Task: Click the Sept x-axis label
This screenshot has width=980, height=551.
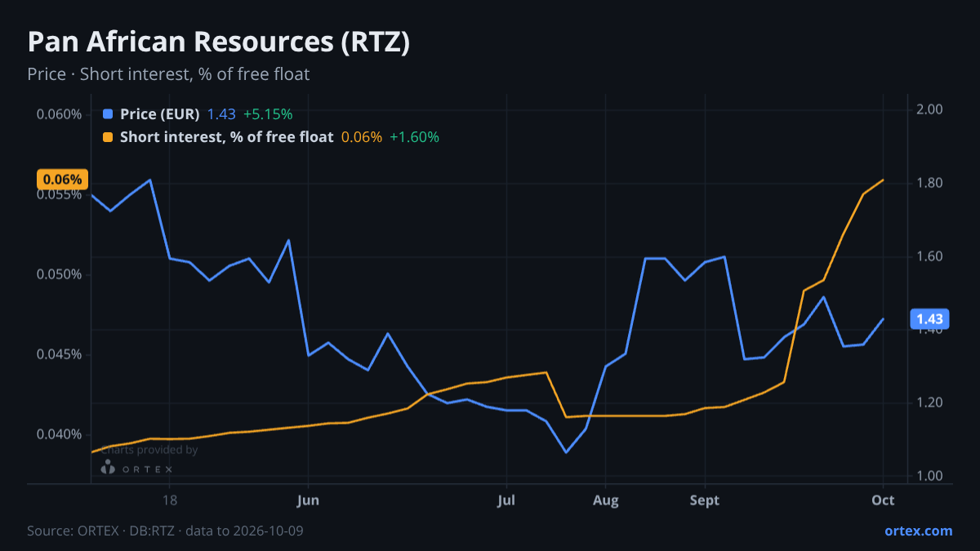Action: point(704,500)
